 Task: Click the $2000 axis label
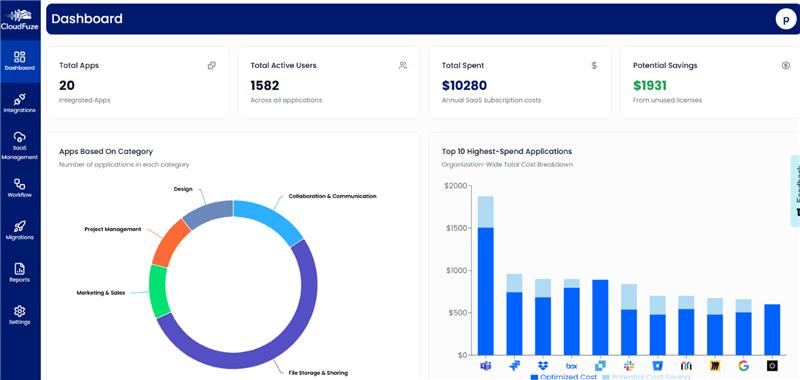coord(456,186)
